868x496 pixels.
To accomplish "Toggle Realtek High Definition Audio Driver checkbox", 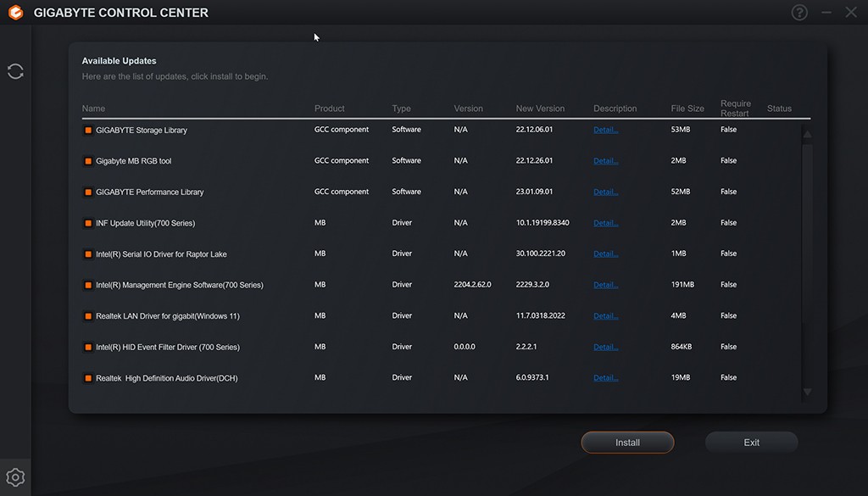I will [88, 378].
